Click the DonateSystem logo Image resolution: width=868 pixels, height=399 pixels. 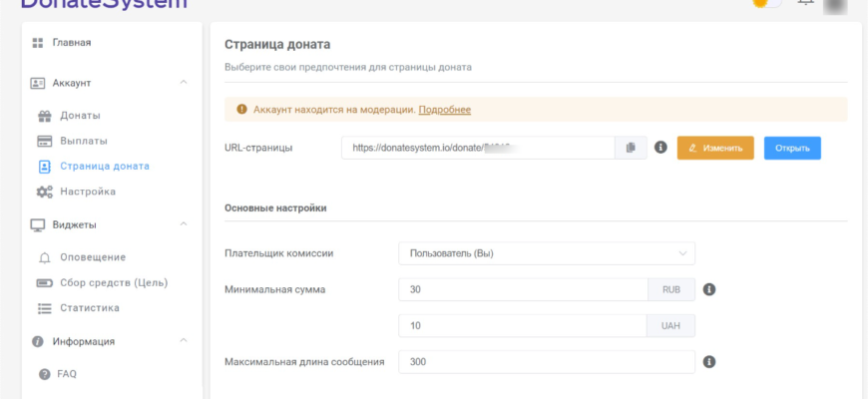104,3
